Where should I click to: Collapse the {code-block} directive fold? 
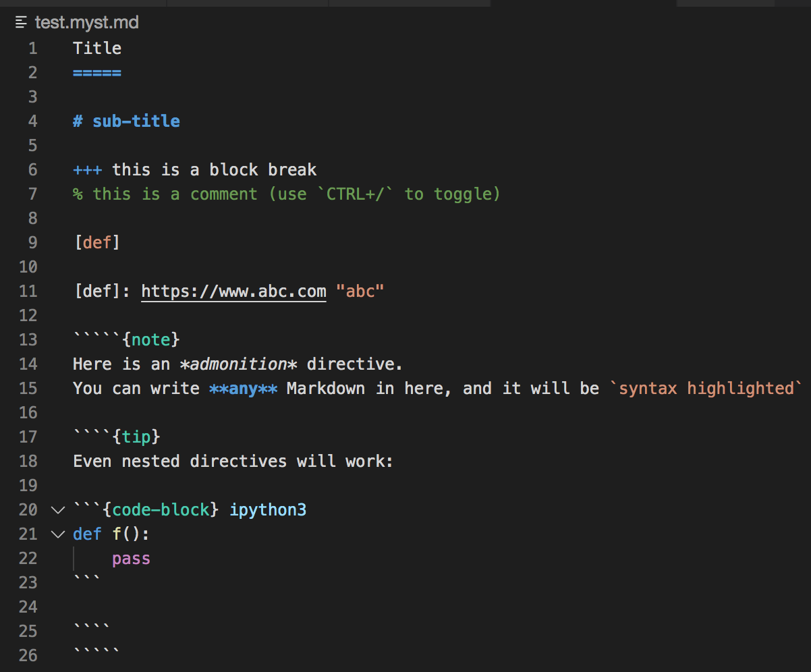[x=57, y=510]
